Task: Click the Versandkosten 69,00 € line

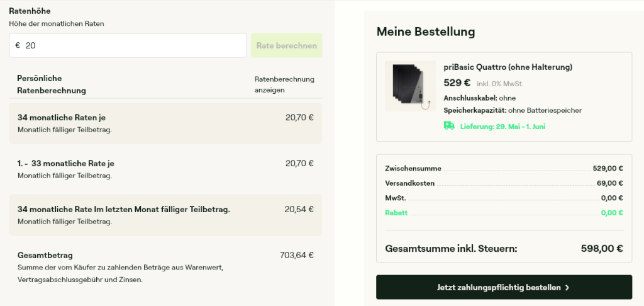Action: (504, 183)
